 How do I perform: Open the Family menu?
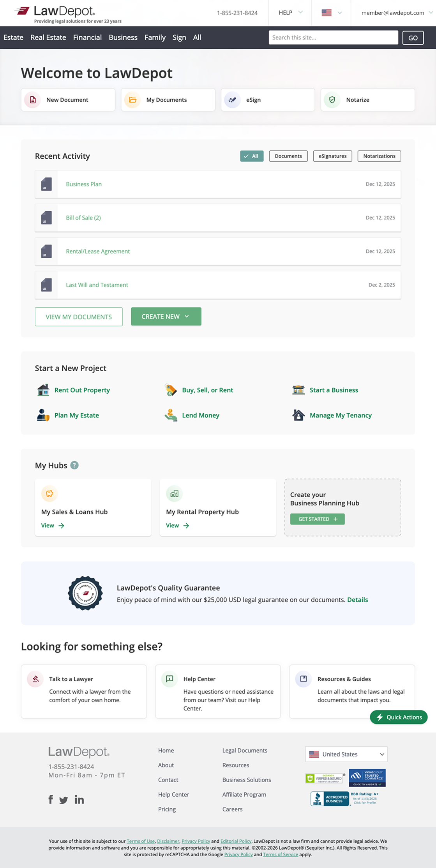(155, 37)
